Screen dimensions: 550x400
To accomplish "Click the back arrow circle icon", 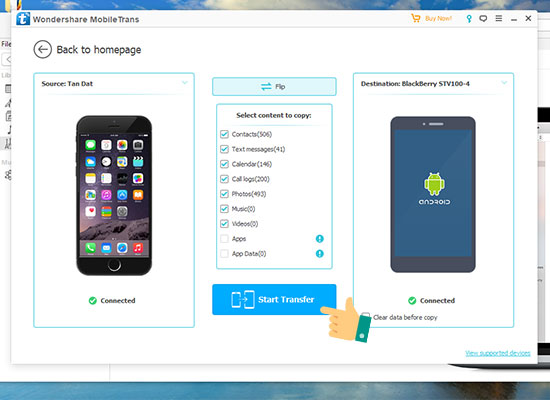I will click(x=43, y=49).
